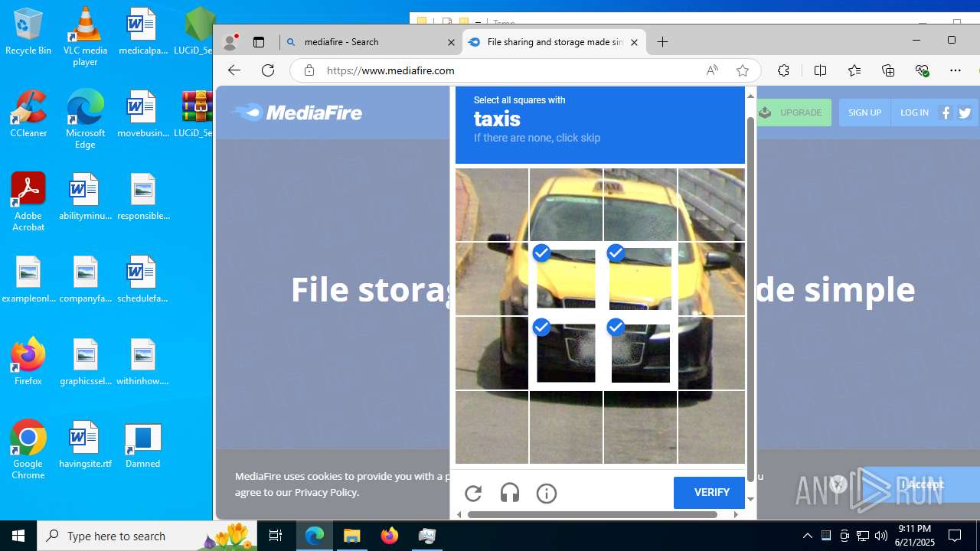
Task: Open the Favorites list icon
Action: pyautogui.click(x=854, y=70)
